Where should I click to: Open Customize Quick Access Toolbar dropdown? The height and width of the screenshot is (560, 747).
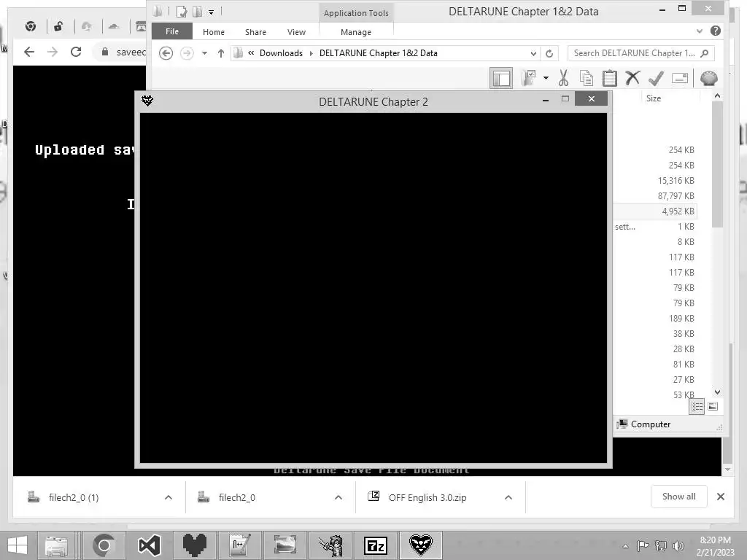[x=211, y=12]
